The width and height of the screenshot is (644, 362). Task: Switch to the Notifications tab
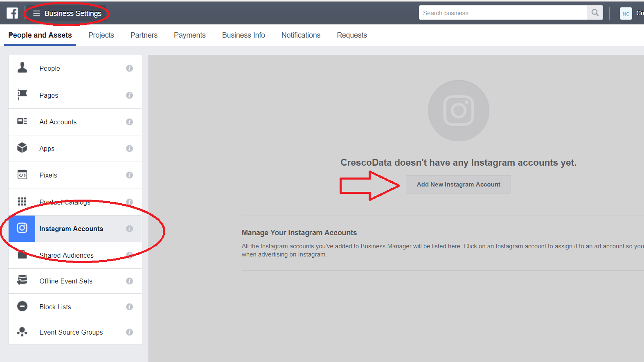(301, 35)
